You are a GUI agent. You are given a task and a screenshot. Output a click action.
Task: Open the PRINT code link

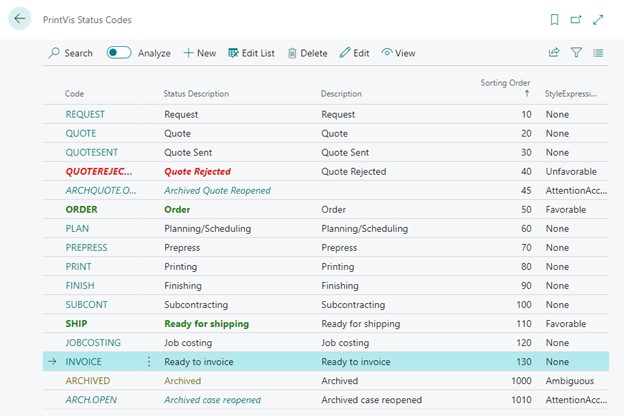click(x=78, y=267)
